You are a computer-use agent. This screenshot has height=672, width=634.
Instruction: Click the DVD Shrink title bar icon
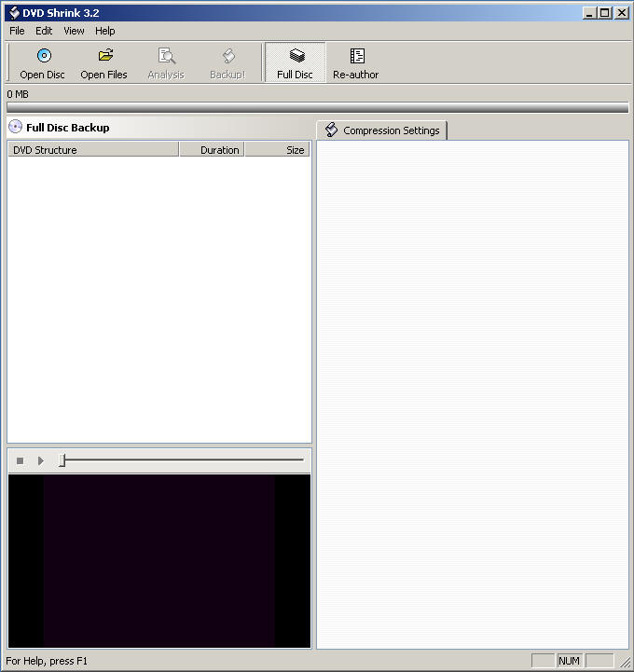click(x=14, y=13)
